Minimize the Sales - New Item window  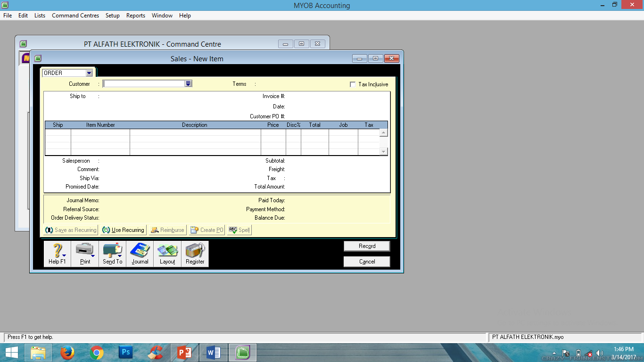coord(360,58)
